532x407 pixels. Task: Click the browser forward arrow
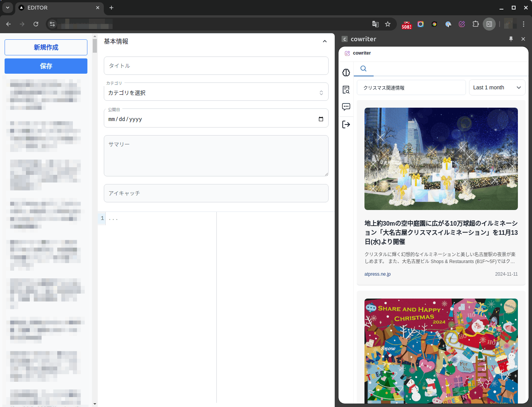(22, 24)
